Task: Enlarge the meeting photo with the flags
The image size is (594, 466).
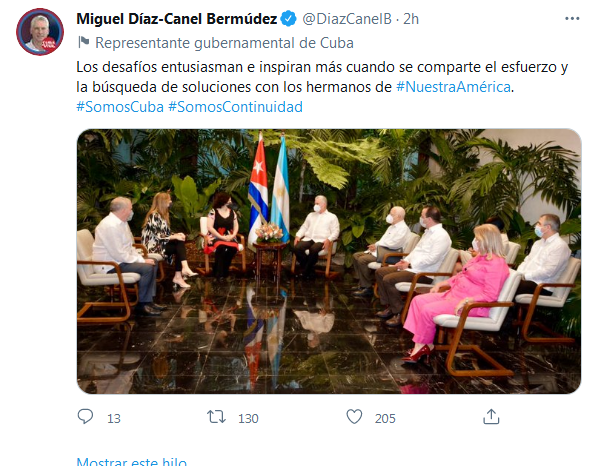Action: click(x=329, y=261)
